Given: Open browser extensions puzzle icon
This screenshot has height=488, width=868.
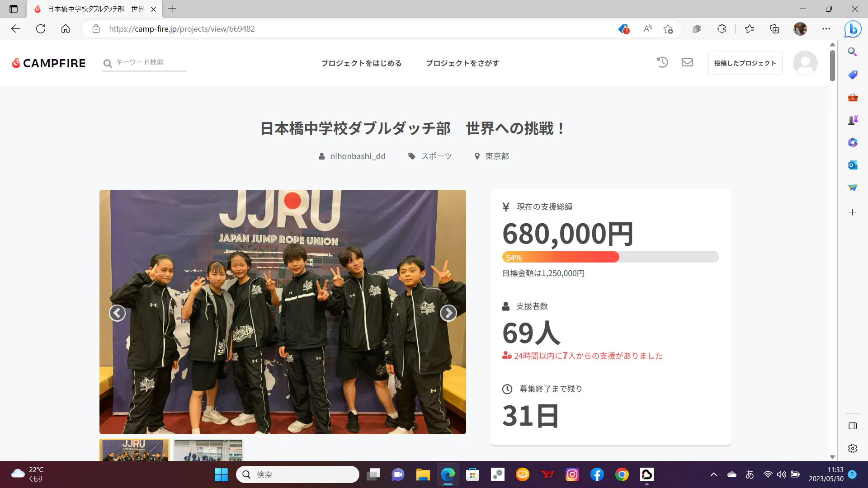Looking at the screenshot, I should [722, 29].
